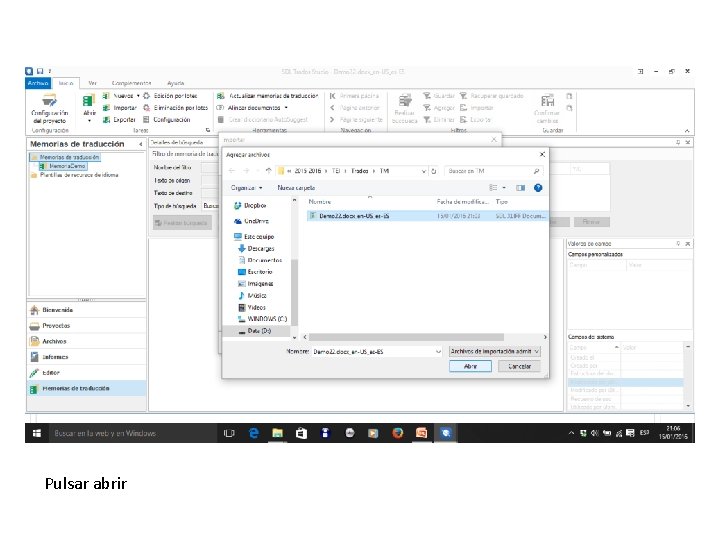Image resolution: width=720 pixels, height=540 pixels.
Task: Select Música folder
Action: coord(252,296)
